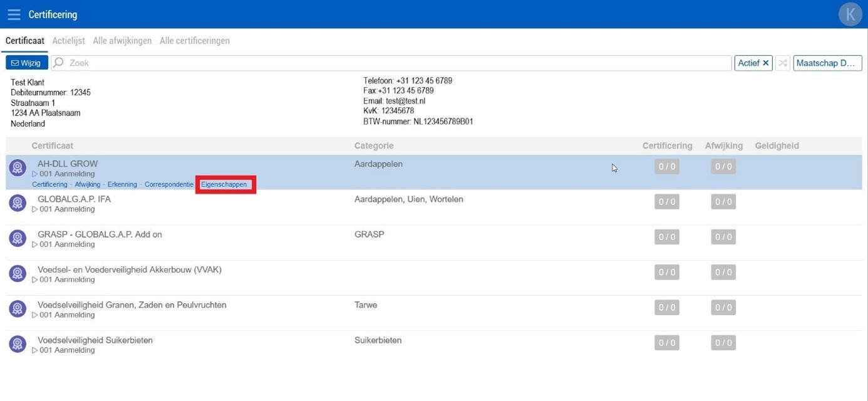Go to the Alle certificeringen tab
This screenshot has width=868, height=401.
pyautogui.click(x=194, y=41)
